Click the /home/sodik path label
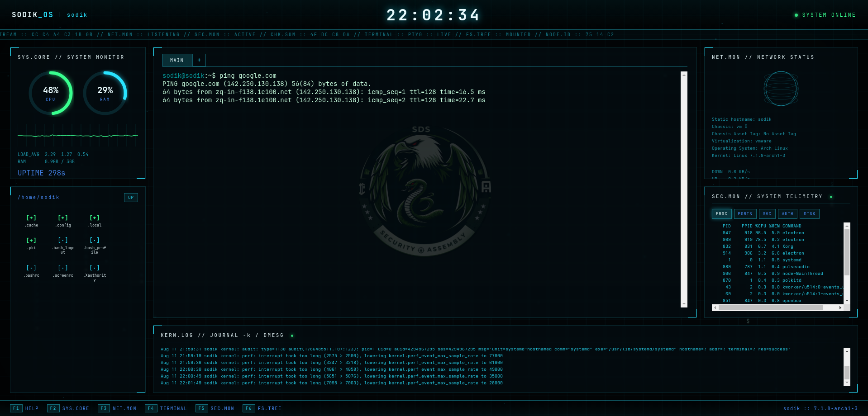The width and height of the screenshot is (868, 416). [38, 198]
